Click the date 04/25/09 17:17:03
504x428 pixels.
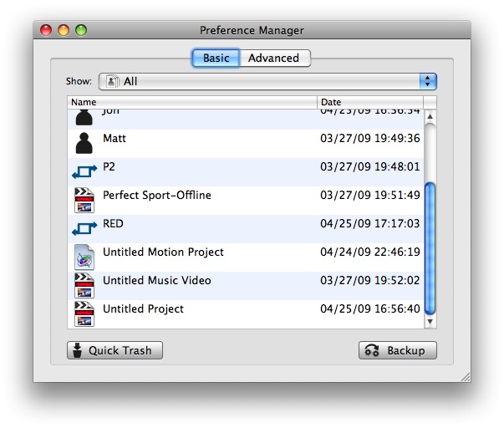(370, 223)
